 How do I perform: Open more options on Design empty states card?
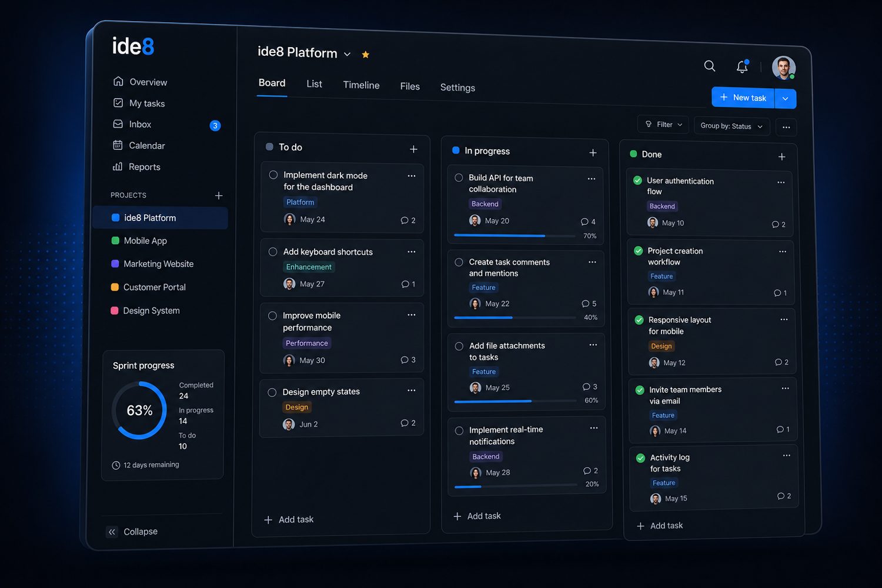(412, 390)
